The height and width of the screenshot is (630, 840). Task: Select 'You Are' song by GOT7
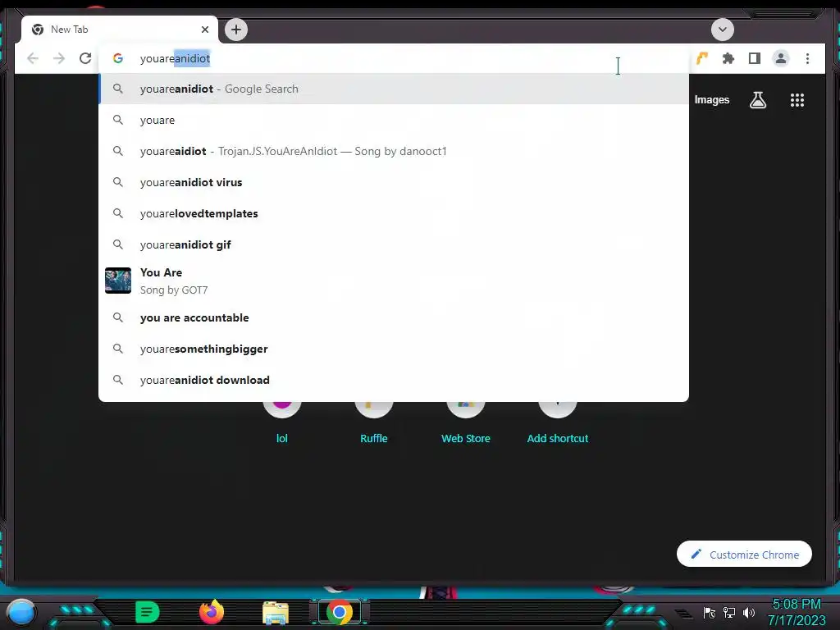point(394,281)
